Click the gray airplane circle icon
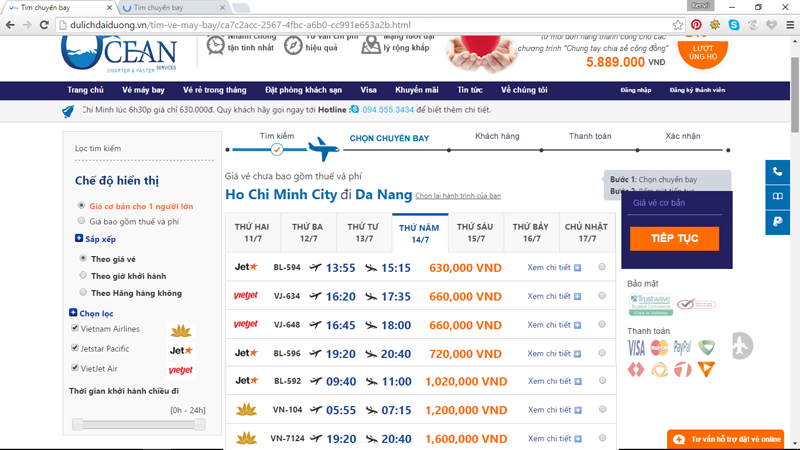This screenshot has width=800, height=450. pyautogui.click(x=742, y=346)
